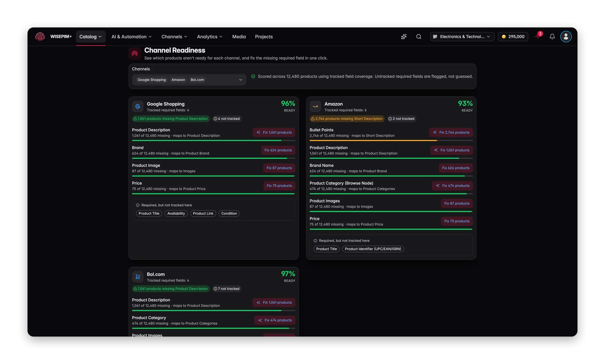
Task: Click the Bol.com chip in Channels selector
Action: (x=197, y=80)
